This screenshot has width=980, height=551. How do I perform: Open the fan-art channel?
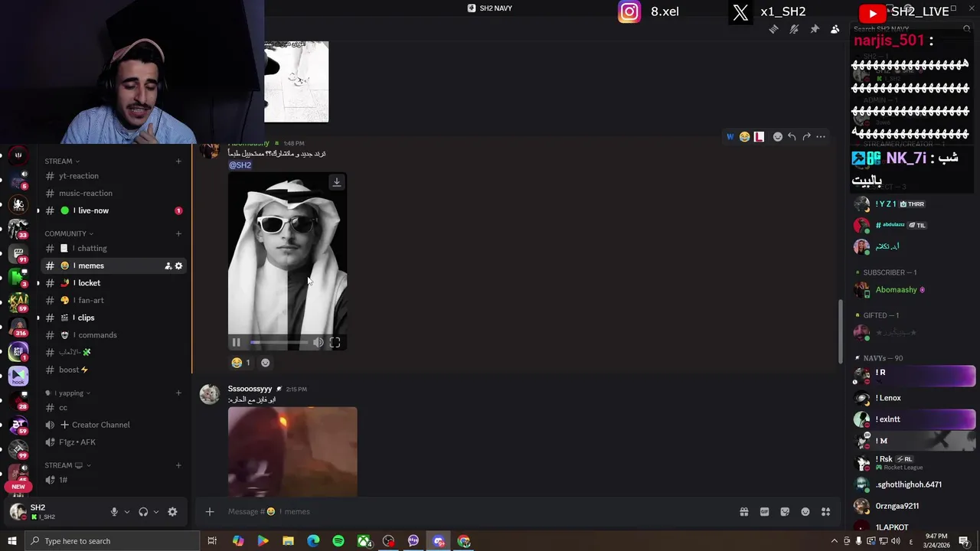tap(113, 301)
